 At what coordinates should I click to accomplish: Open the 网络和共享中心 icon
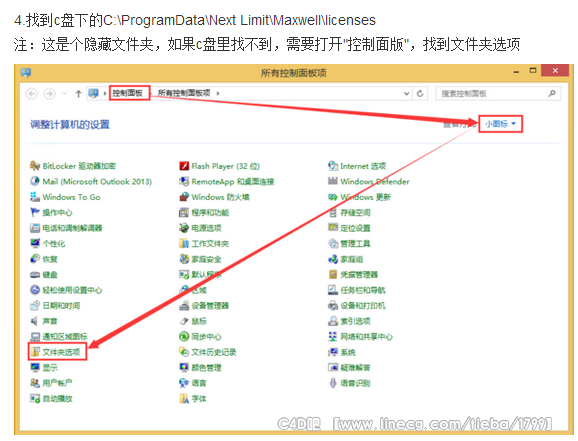pos(333,336)
